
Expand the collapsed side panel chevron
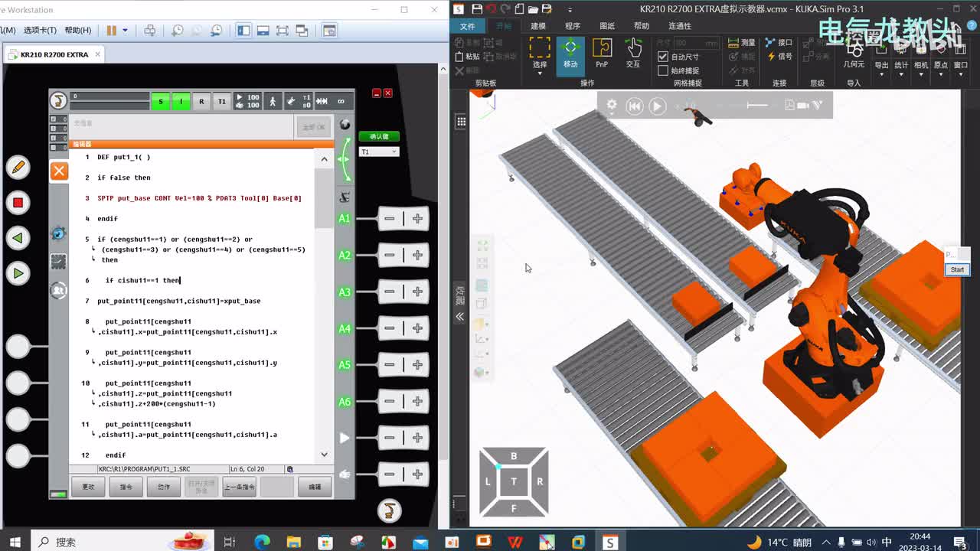point(460,316)
